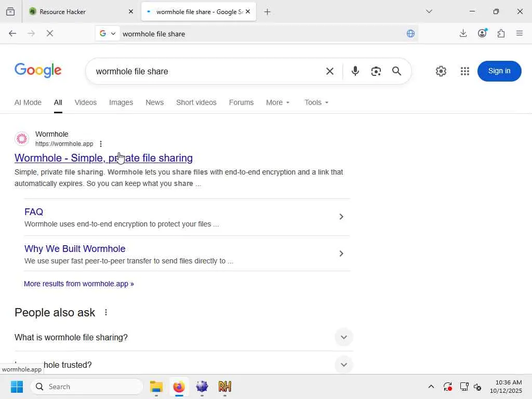
Task: Switch to the News results tab
Action: [x=155, y=102]
